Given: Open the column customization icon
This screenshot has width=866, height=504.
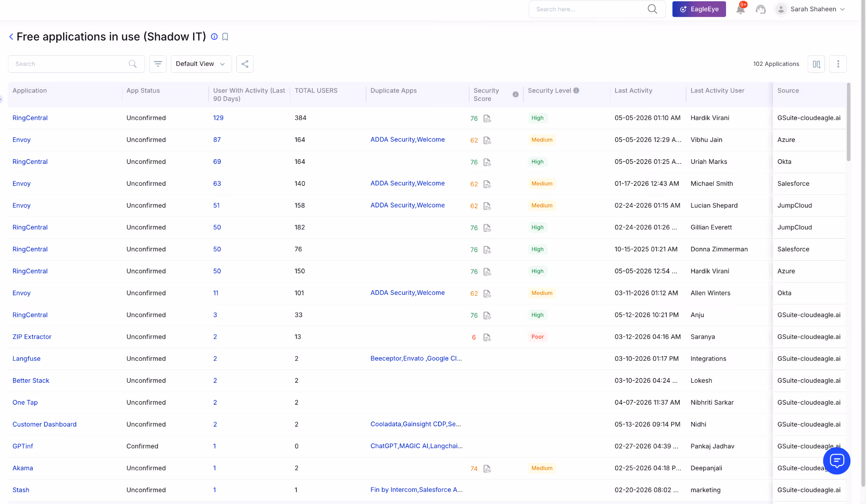Looking at the screenshot, I should click(816, 64).
